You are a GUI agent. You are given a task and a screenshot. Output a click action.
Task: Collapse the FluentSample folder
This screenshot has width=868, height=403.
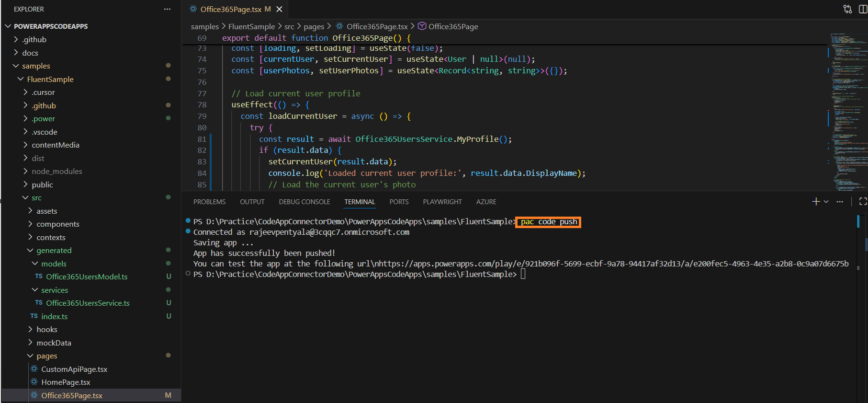click(x=50, y=79)
